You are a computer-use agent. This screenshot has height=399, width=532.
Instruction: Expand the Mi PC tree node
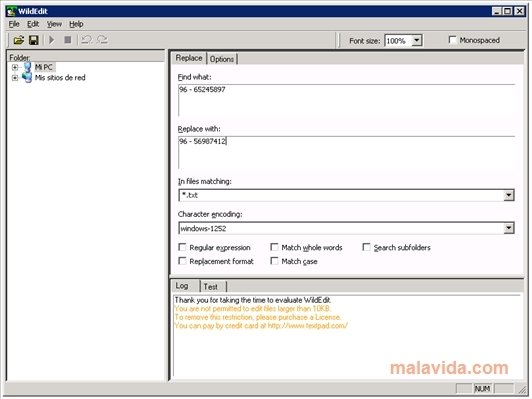(x=15, y=67)
